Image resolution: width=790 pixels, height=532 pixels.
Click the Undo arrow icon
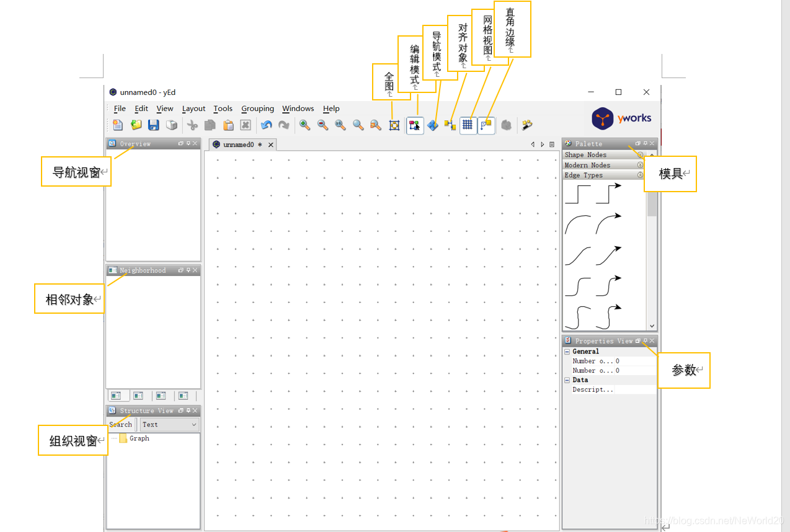(x=266, y=125)
